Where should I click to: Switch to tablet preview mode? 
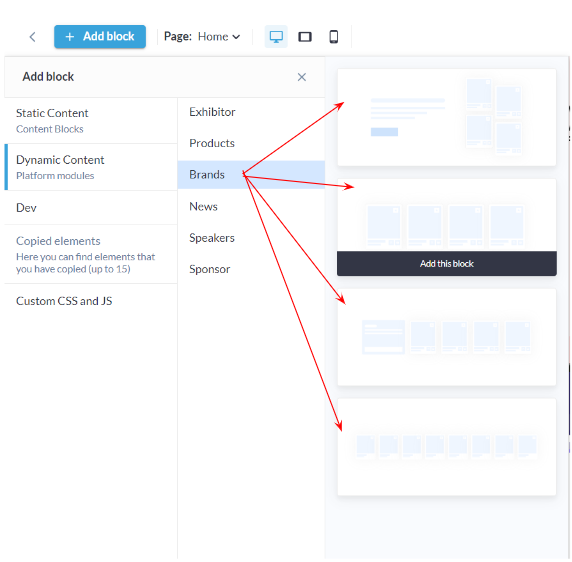[305, 36]
